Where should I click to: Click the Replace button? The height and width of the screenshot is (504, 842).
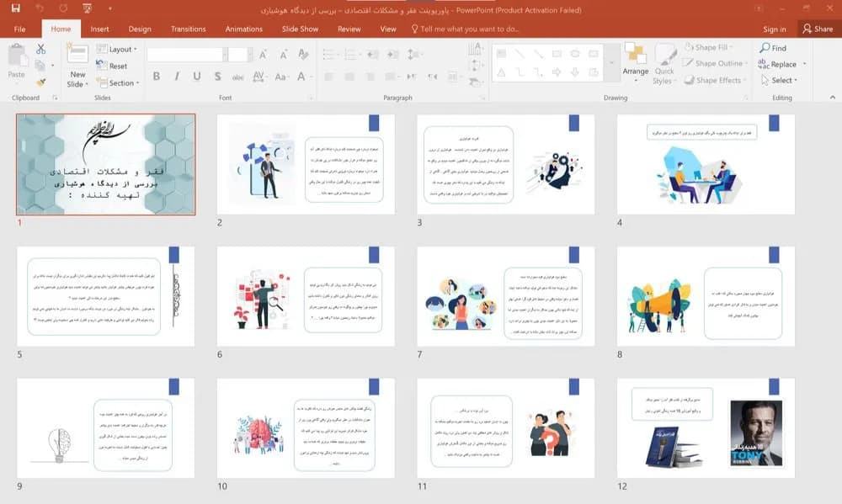[782, 64]
